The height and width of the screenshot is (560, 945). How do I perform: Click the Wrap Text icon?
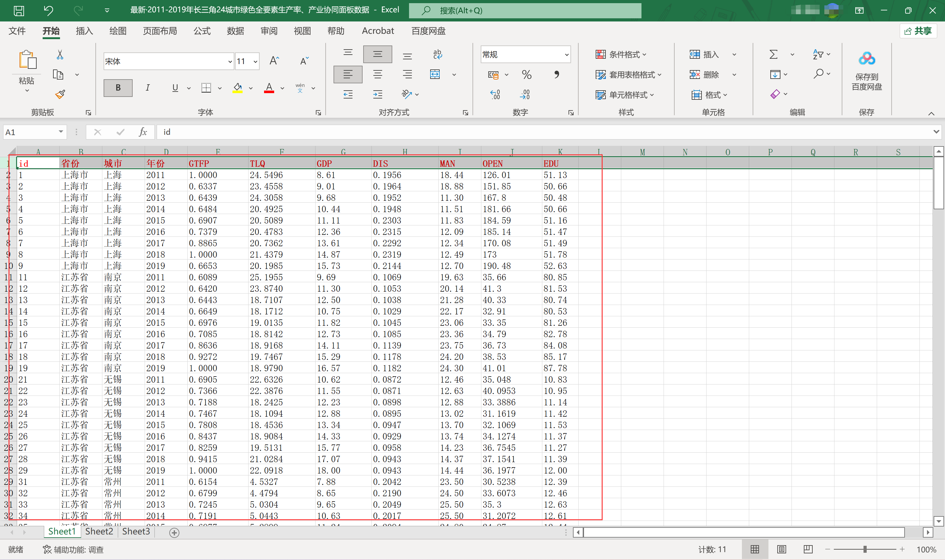point(437,55)
